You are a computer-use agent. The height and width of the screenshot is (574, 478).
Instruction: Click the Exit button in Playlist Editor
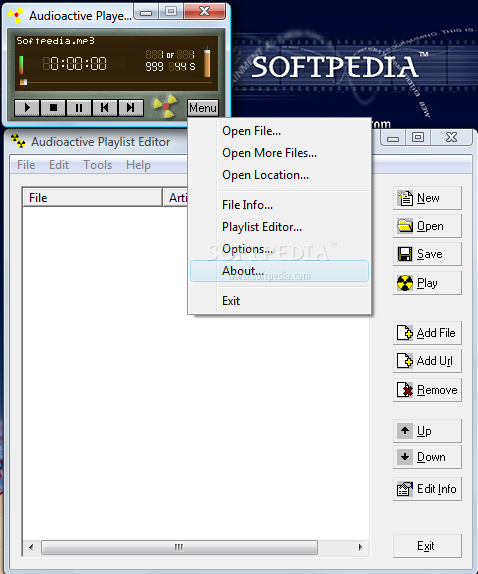click(427, 546)
